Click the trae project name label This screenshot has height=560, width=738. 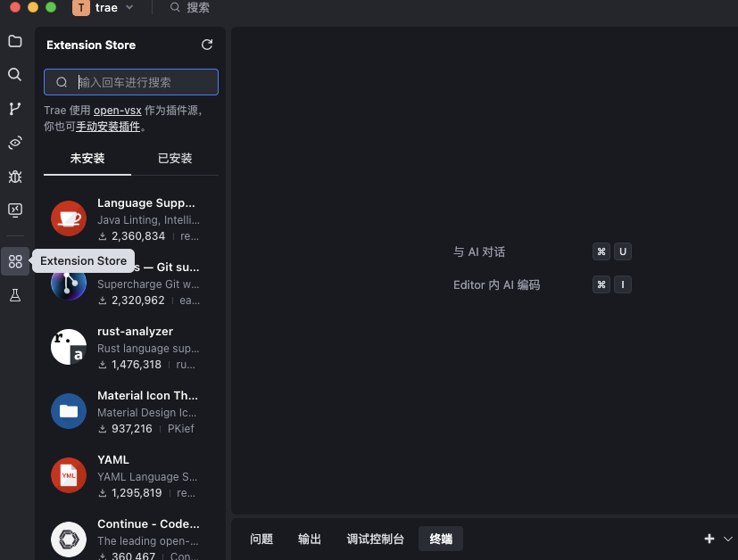pos(106,7)
